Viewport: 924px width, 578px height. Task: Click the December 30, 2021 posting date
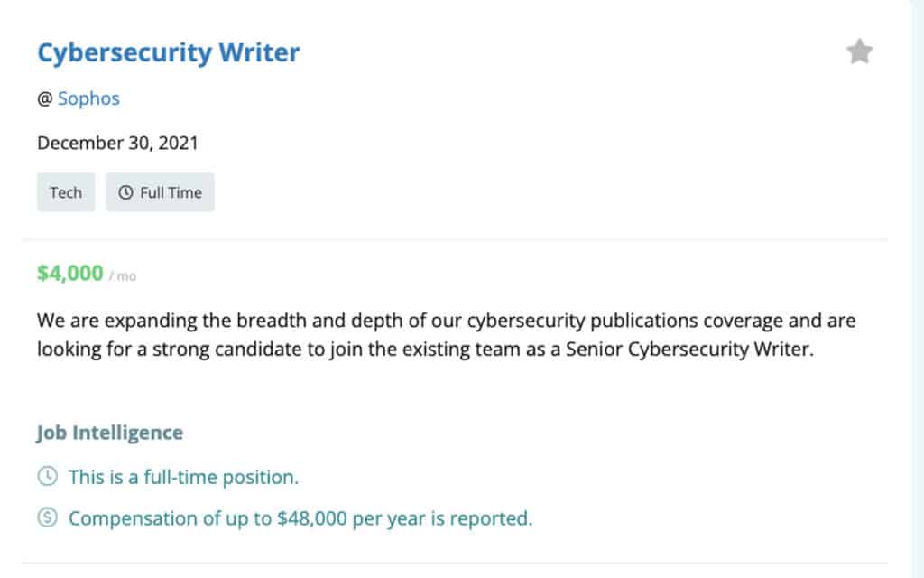117,143
